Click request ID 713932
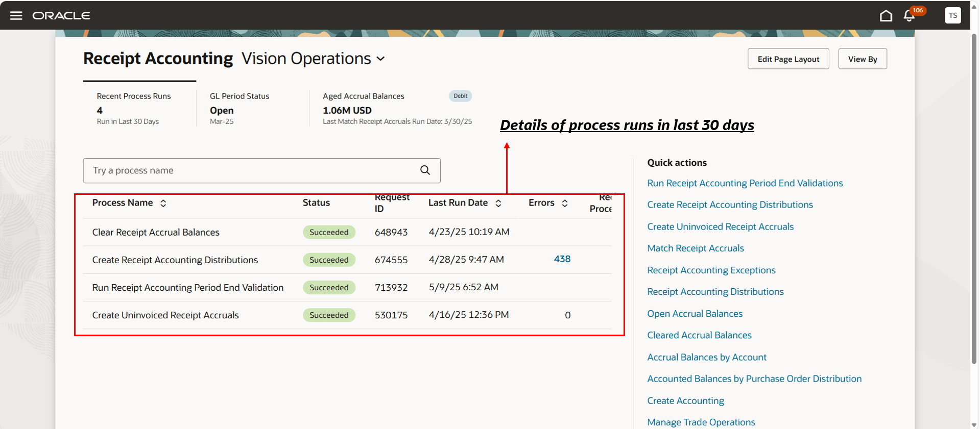 [x=391, y=288]
